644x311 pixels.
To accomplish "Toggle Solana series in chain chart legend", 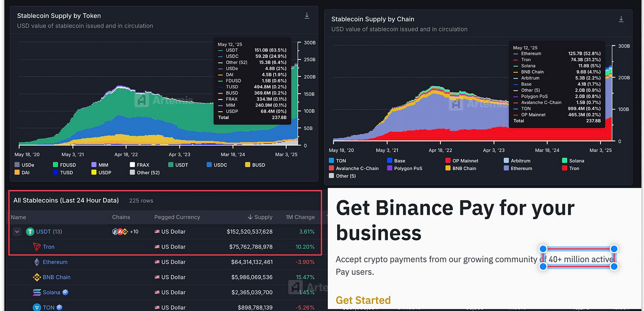I will click(x=573, y=161).
